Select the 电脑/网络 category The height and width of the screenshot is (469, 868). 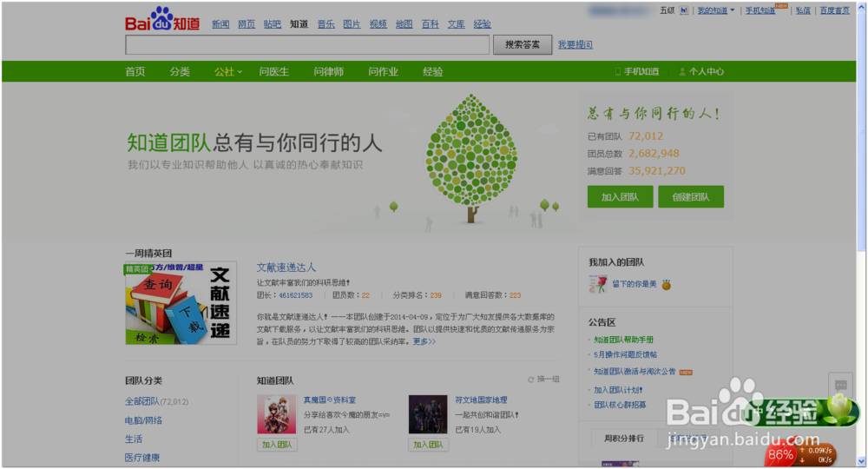[143, 420]
